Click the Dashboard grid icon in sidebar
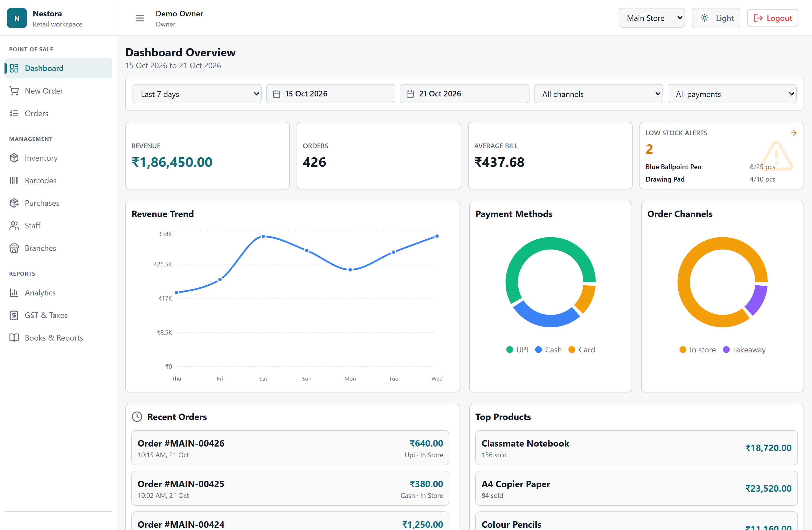Viewport: 812px width, 530px height. [x=14, y=68]
